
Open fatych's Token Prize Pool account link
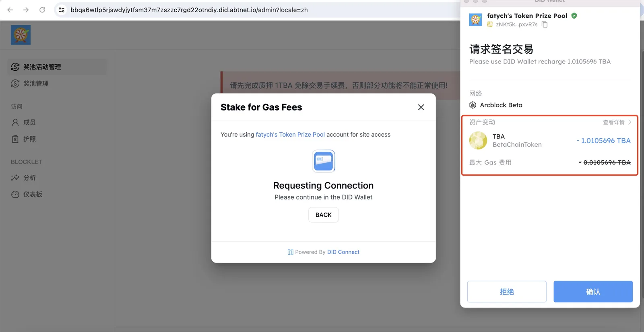pyautogui.click(x=290, y=135)
